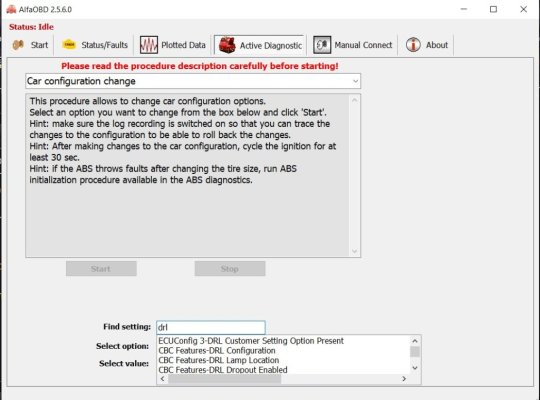Screen dimensions: 540x400
Task: Select CBC Features-DRL Dropout Enabled option
Action: [223, 370]
